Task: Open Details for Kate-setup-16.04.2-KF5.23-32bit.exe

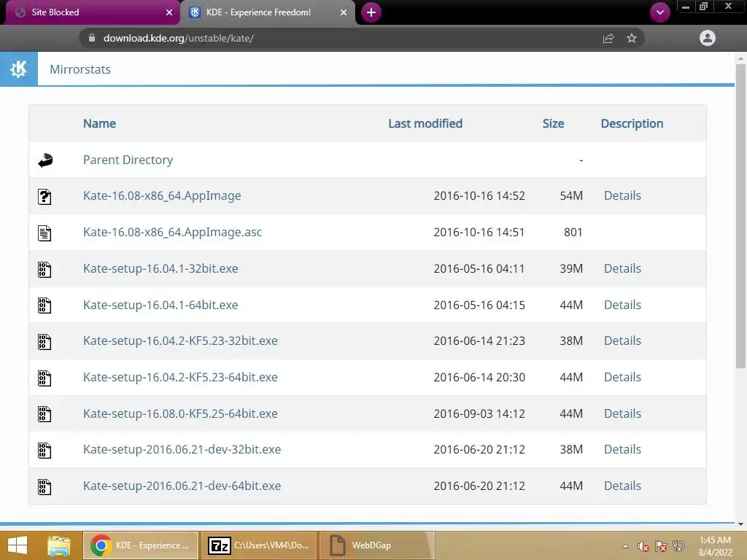Action: pos(622,341)
